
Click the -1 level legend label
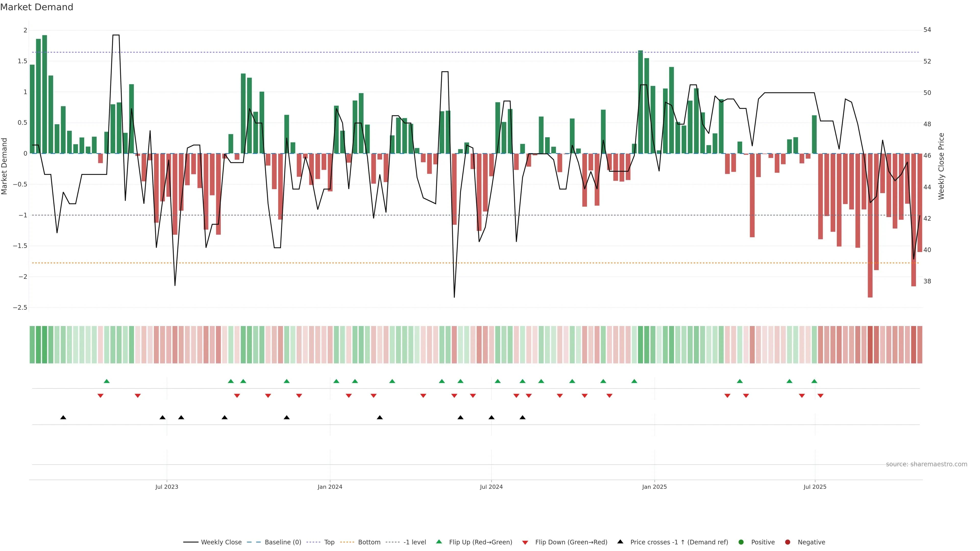[x=414, y=542]
